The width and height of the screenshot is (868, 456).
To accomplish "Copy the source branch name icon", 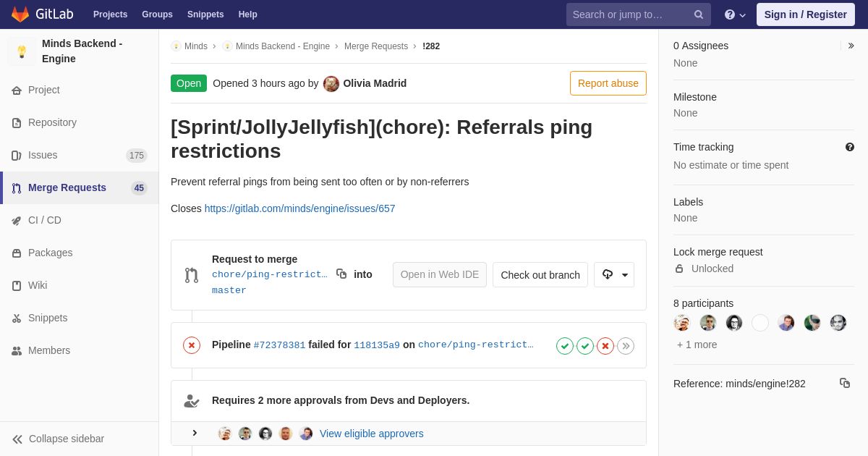I will click(x=341, y=274).
